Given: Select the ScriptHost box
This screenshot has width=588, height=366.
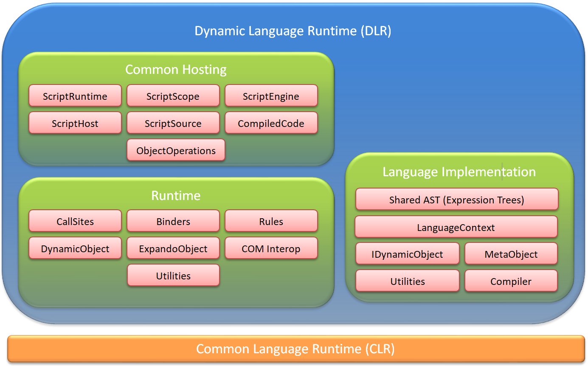Looking at the screenshot, I should tap(75, 123).
